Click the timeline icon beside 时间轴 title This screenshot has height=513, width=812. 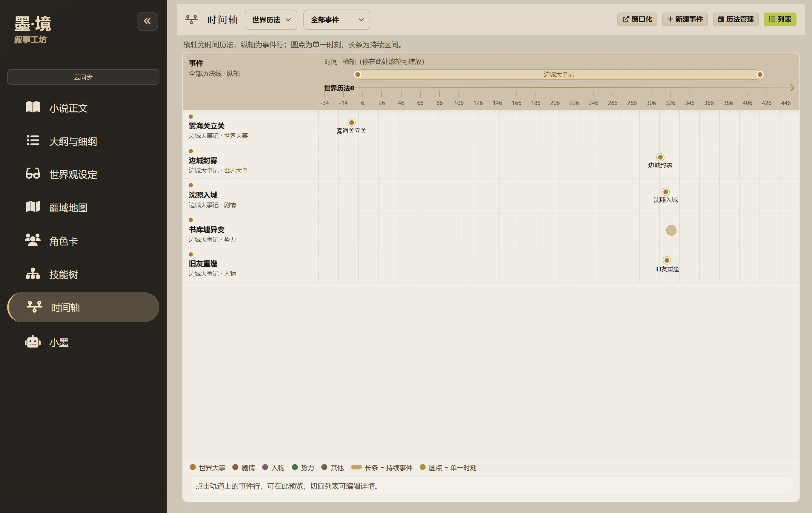191,19
